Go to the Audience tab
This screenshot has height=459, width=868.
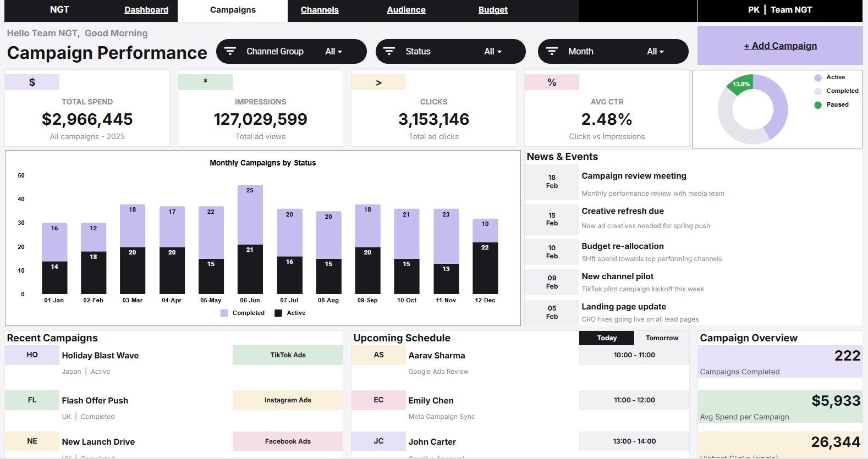406,10
